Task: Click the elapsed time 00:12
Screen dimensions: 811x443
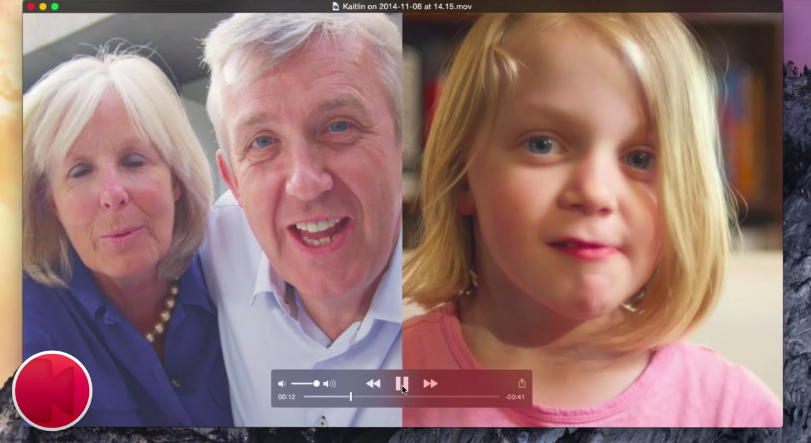Action: pos(287,397)
